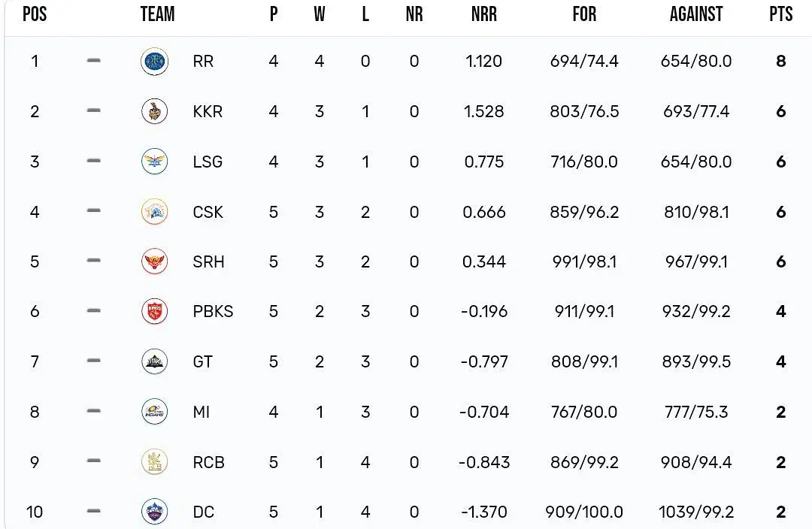Select the CSK team logo
The width and height of the screenshot is (812, 529).
[154, 212]
